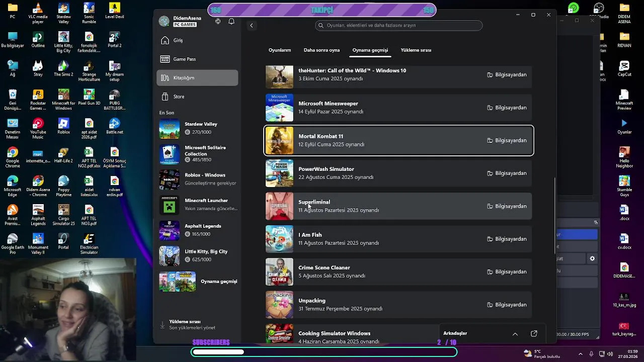
Task: Click the DidemAsena profile avatar
Action: pyautogui.click(x=164, y=21)
